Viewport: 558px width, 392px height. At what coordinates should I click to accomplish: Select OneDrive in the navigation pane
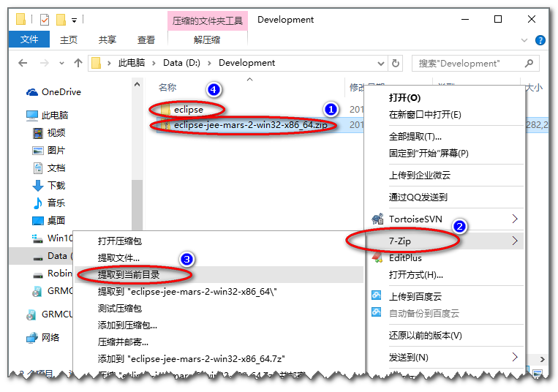tap(53, 92)
